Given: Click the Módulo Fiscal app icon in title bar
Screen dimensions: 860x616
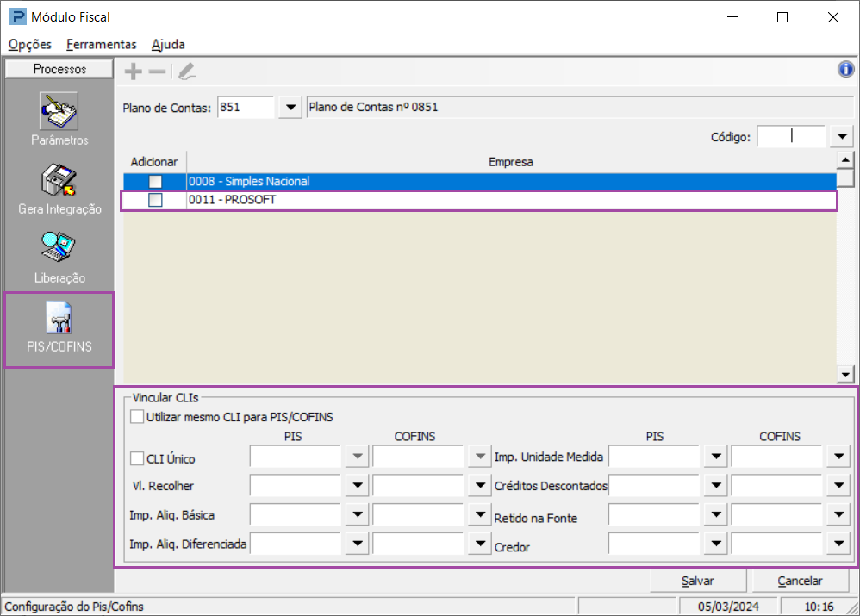Looking at the screenshot, I should pyautogui.click(x=18, y=17).
